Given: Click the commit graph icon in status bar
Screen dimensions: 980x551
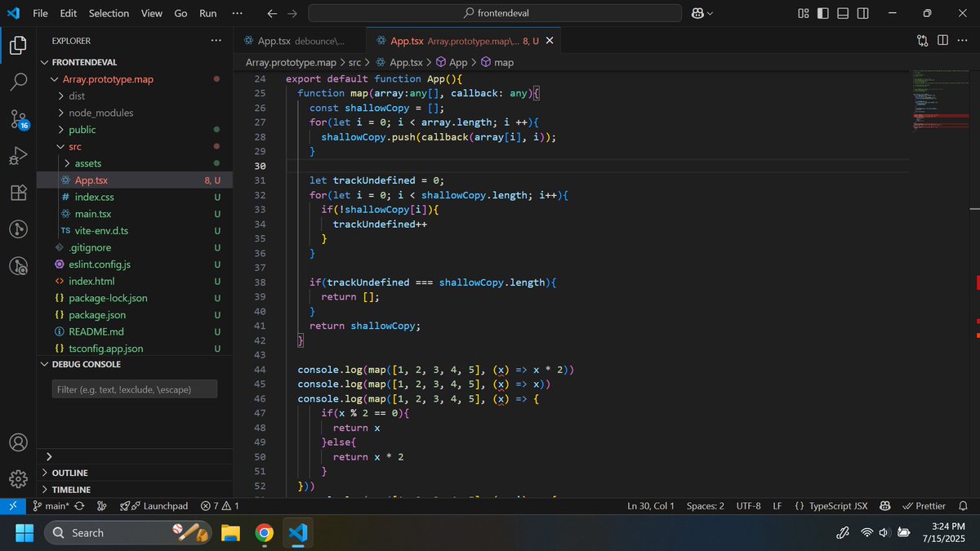Looking at the screenshot, I should point(101,506).
